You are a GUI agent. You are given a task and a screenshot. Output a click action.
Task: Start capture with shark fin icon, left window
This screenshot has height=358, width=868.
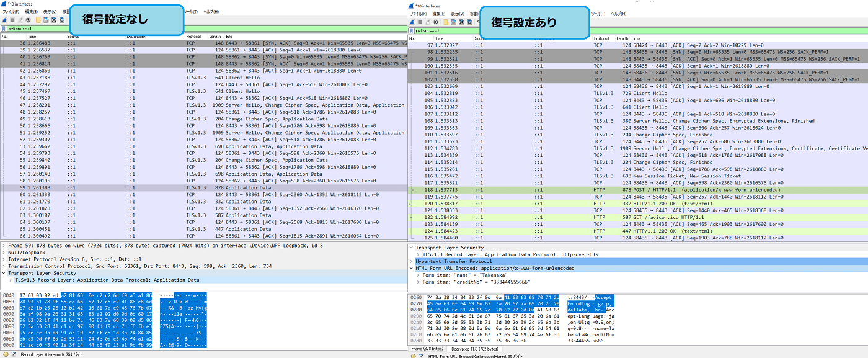pos(4,20)
